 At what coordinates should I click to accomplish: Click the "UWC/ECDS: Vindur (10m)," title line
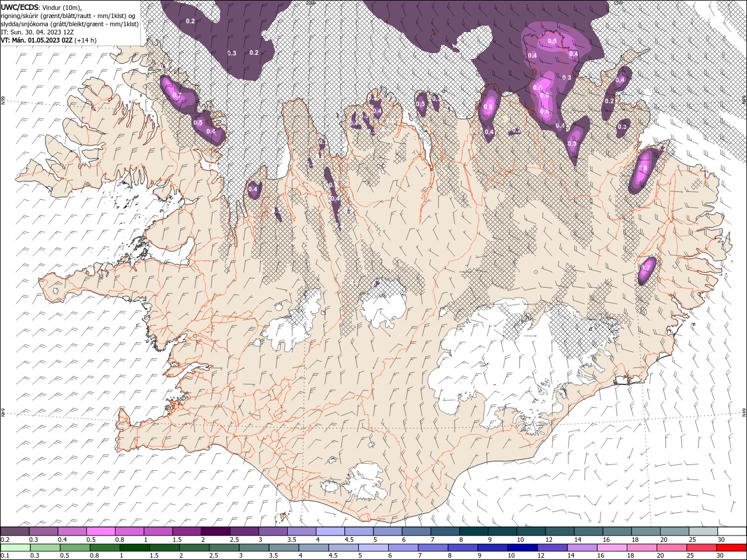(x=41, y=7)
